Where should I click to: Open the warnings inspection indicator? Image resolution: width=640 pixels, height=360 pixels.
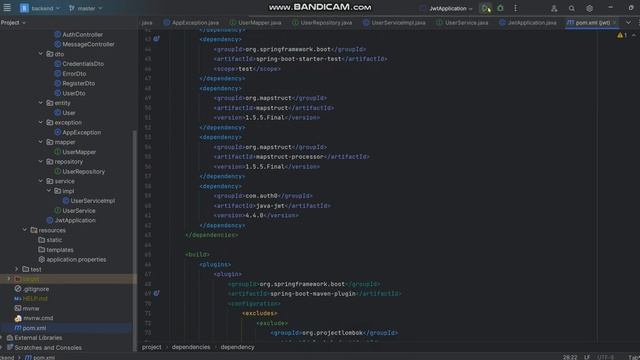[x=622, y=36]
